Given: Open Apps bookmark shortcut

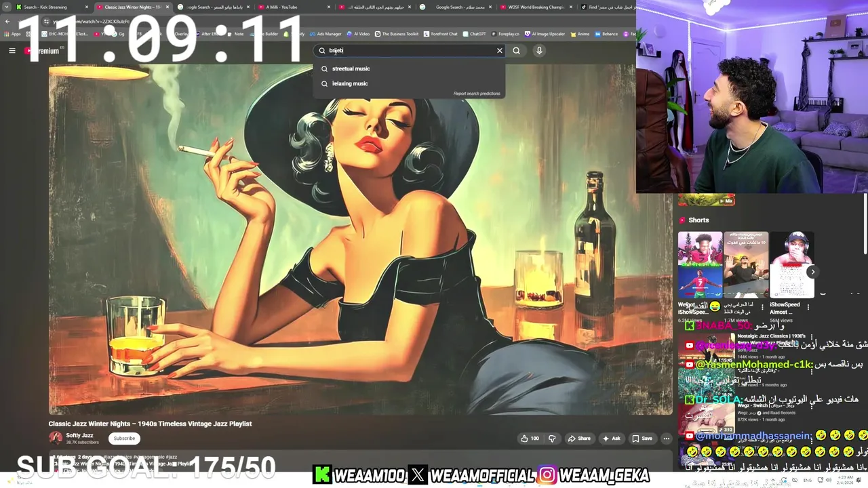Looking at the screenshot, I should click(x=13, y=34).
